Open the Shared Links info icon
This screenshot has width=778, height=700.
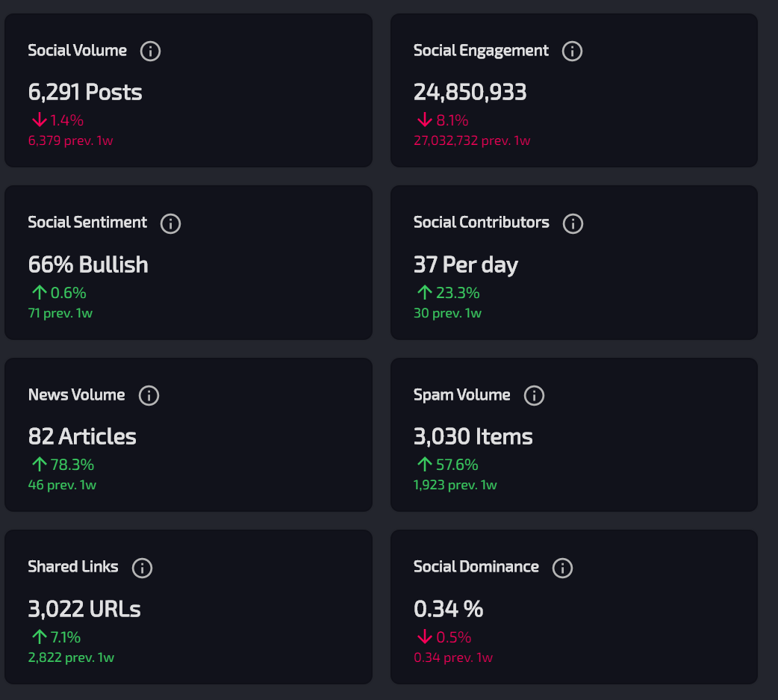[x=143, y=568]
